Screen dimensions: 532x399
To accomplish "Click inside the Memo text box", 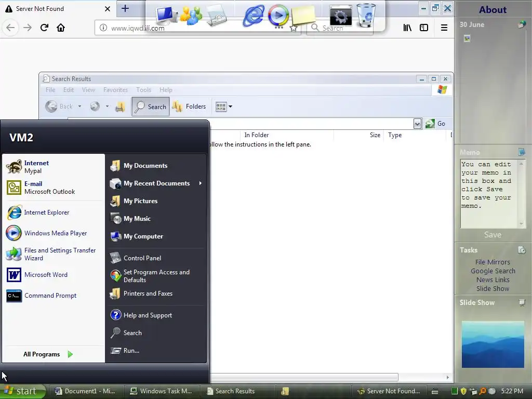I will pyautogui.click(x=489, y=193).
